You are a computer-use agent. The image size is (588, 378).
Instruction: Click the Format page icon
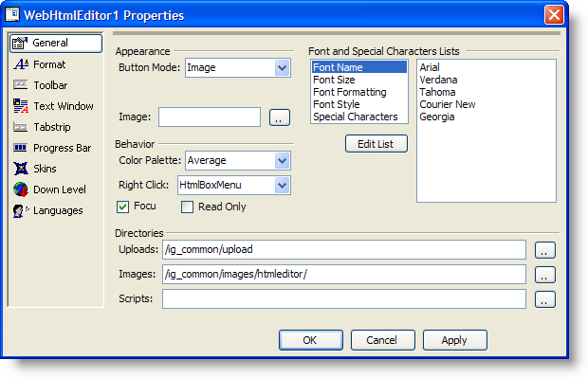tap(21, 64)
